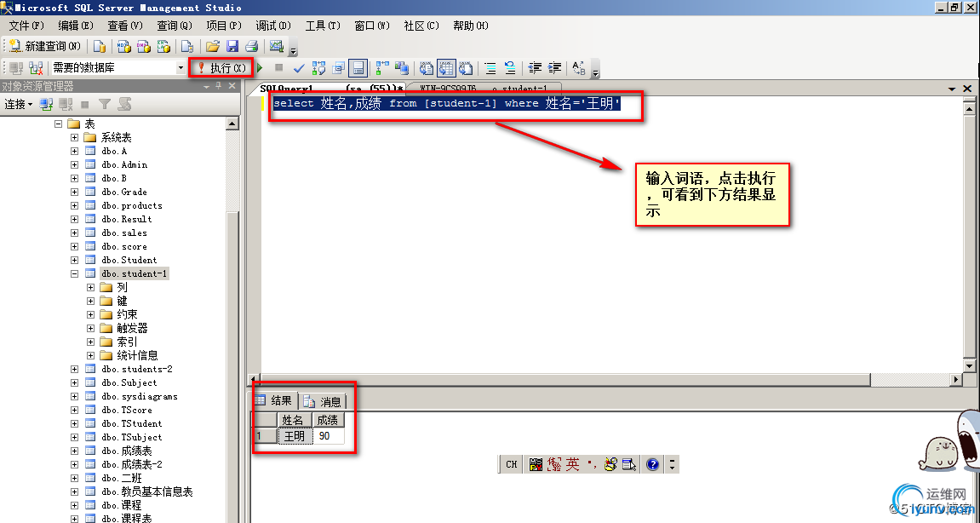Select the dbo.TScore table
The width and height of the screenshot is (980, 523).
click(126, 411)
